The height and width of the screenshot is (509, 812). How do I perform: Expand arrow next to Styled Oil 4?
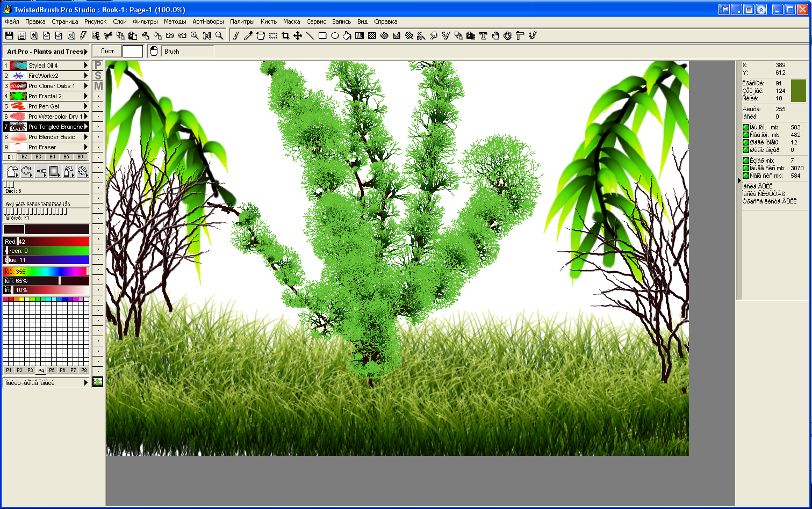pos(86,66)
